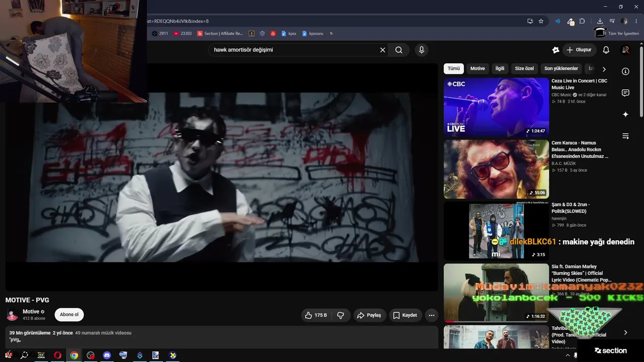644x362 pixels.
Task: Select the Tümü filter chip
Action: pyautogui.click(x=454, y=68)
